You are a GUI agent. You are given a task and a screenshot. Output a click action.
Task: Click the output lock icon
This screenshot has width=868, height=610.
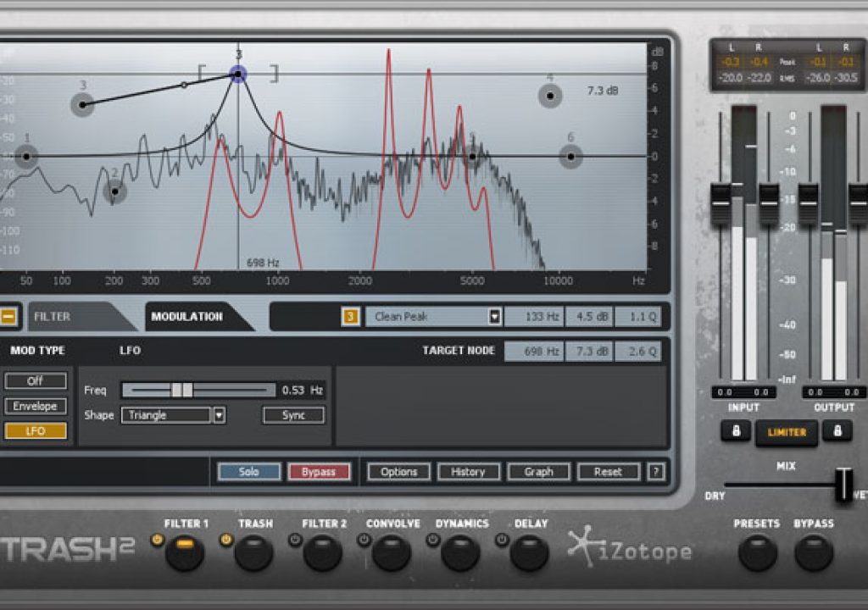tap(837, 430)
